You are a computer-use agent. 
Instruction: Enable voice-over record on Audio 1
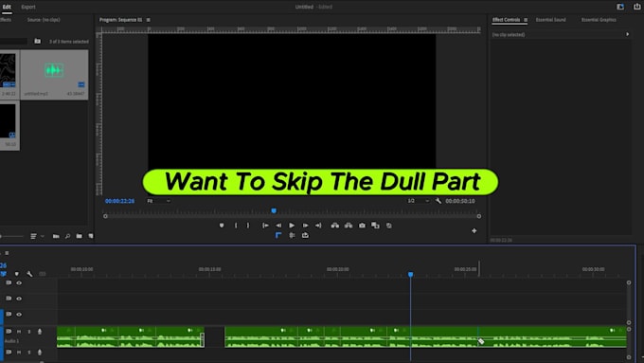(x=40, y=332)
